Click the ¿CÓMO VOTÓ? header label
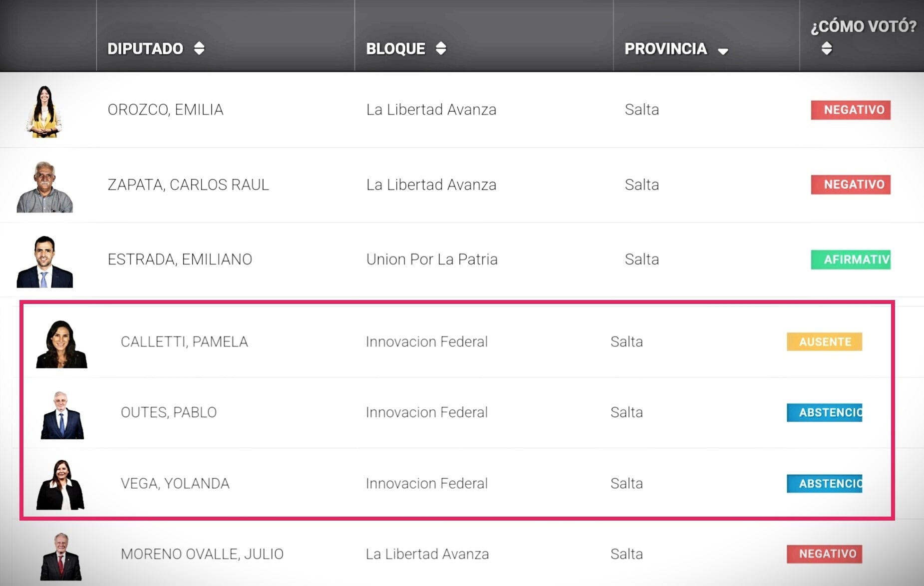 click(x=863, y=26)
